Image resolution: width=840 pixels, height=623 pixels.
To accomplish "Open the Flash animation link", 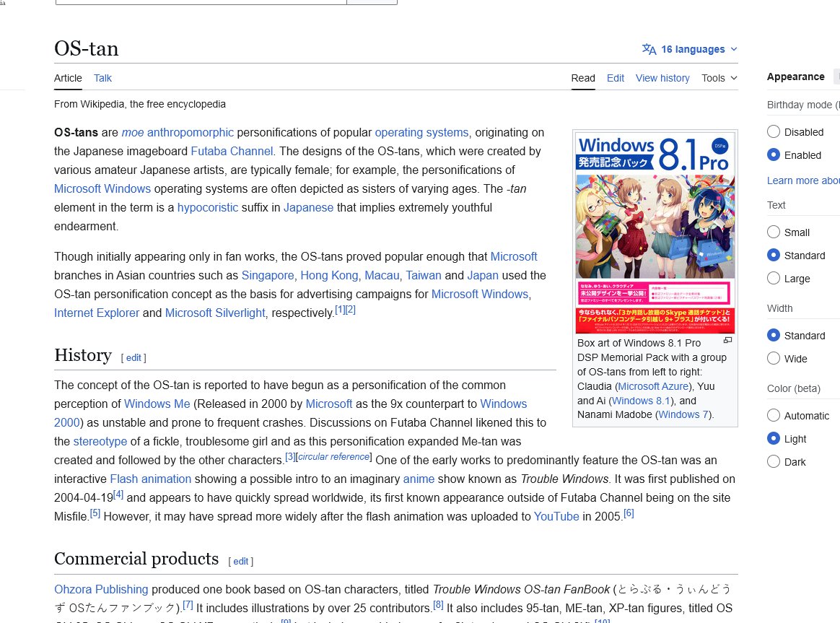I will coord(151,479).
